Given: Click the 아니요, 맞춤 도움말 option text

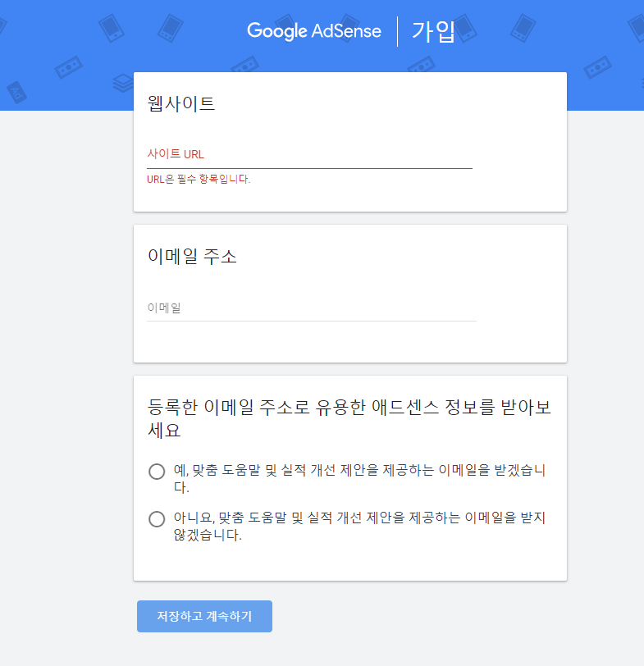Looking at the screenshot, I should pos(359,526).
